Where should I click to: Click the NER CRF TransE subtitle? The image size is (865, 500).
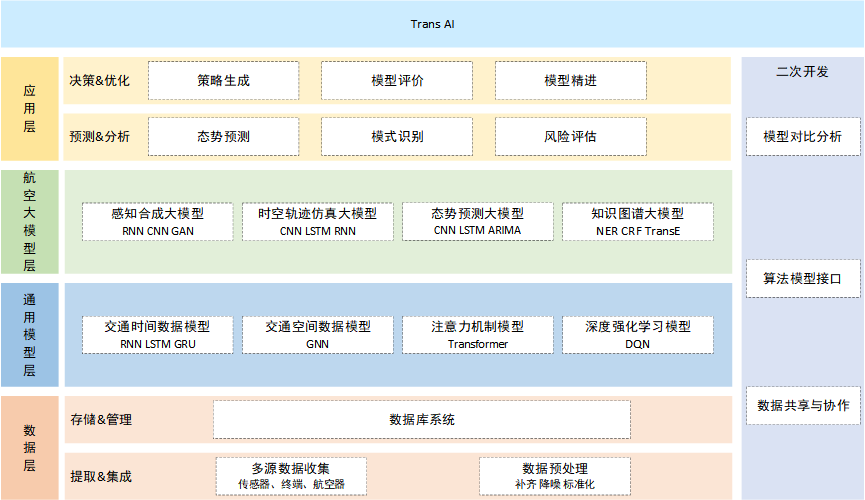pyautogui.click(x=638, y=231)
